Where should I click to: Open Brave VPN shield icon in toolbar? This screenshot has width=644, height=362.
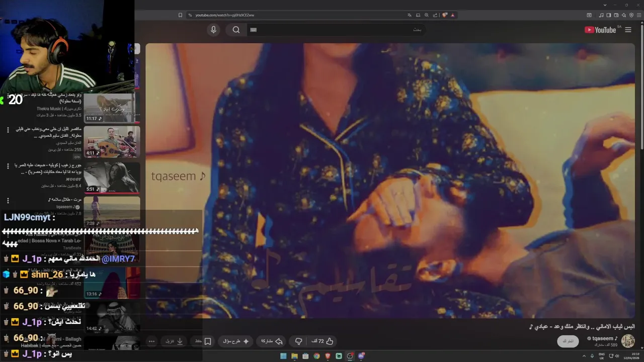[x=631, y=15]
